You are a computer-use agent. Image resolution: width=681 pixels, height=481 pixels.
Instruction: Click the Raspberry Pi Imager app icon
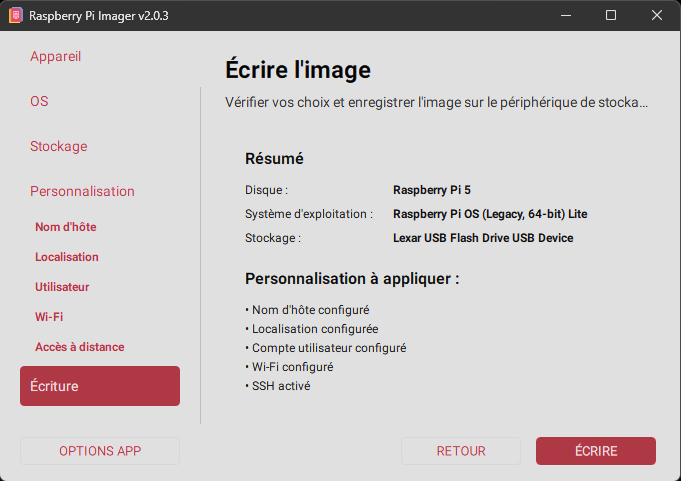16,16
